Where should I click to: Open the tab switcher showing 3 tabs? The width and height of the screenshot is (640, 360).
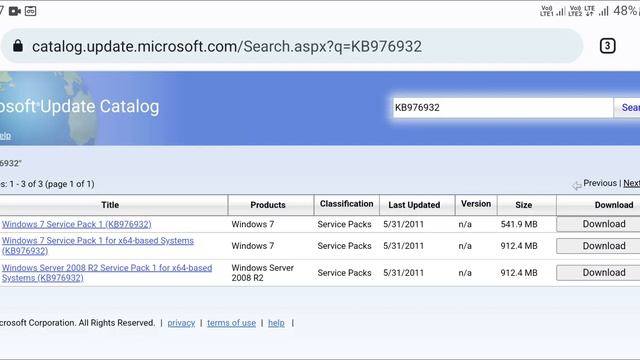pyautogui.click(x=607, y=46)
